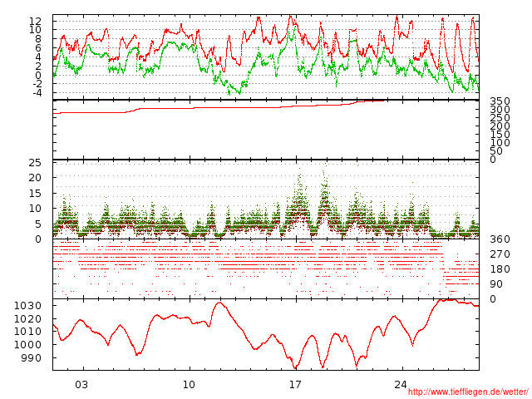The image size is (532, 399).
Task: Click the 180 wind direction label
Action: click(500, 269)
